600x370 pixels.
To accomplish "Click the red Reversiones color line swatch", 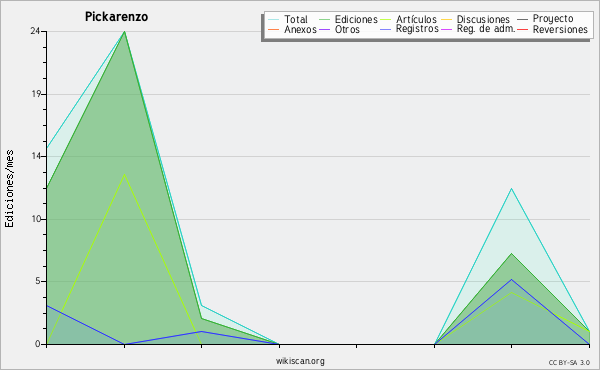I will click(x=522, y=30).
